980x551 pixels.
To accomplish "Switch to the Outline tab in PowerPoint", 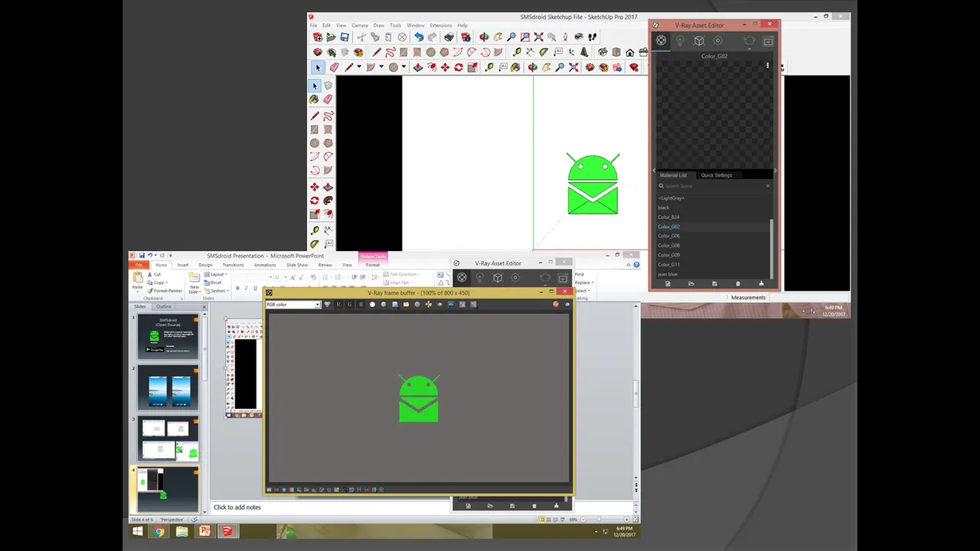I will click(164, 306).
